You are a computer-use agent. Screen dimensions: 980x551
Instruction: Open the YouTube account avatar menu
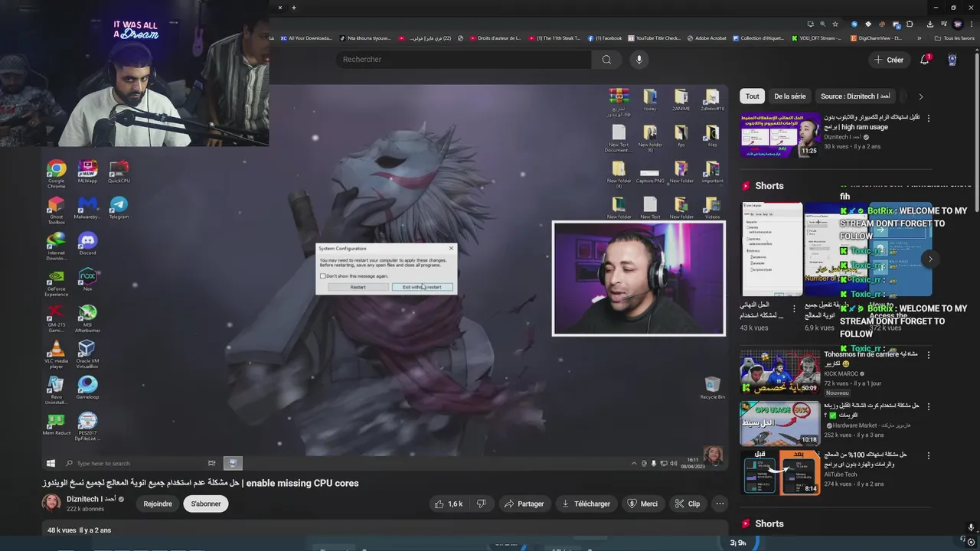(x=952, y=60)
